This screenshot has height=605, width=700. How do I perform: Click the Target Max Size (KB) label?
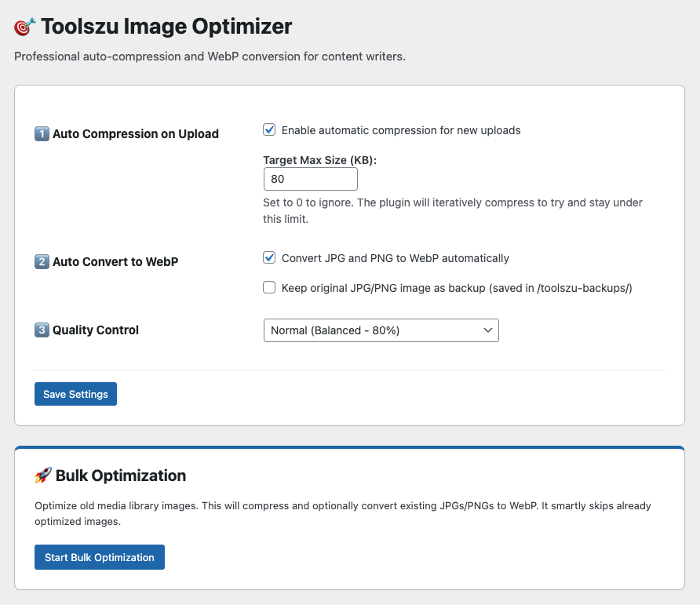pyautogui.click(x=319, y=160)
